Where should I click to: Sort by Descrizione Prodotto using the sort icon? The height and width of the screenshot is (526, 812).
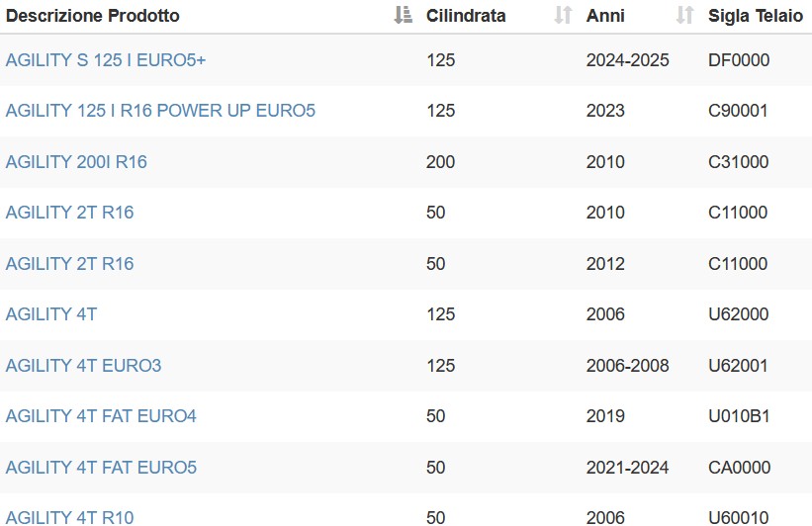[x=403, y=15]
